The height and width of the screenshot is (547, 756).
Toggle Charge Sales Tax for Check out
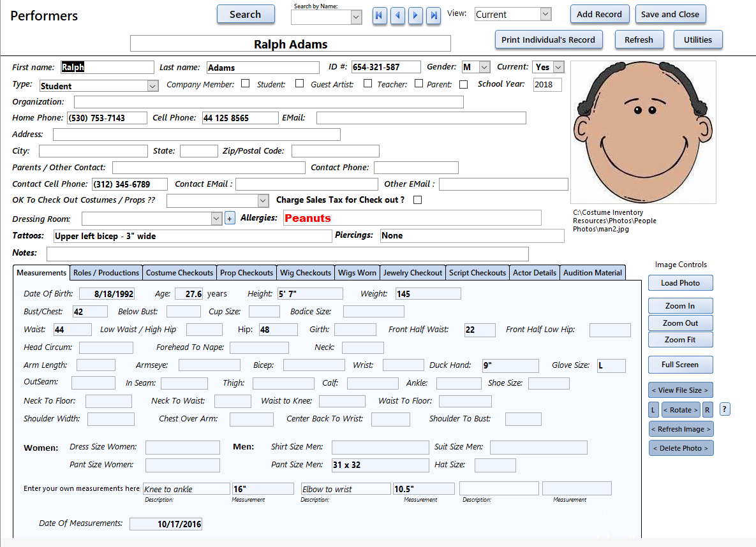(417, 200)
